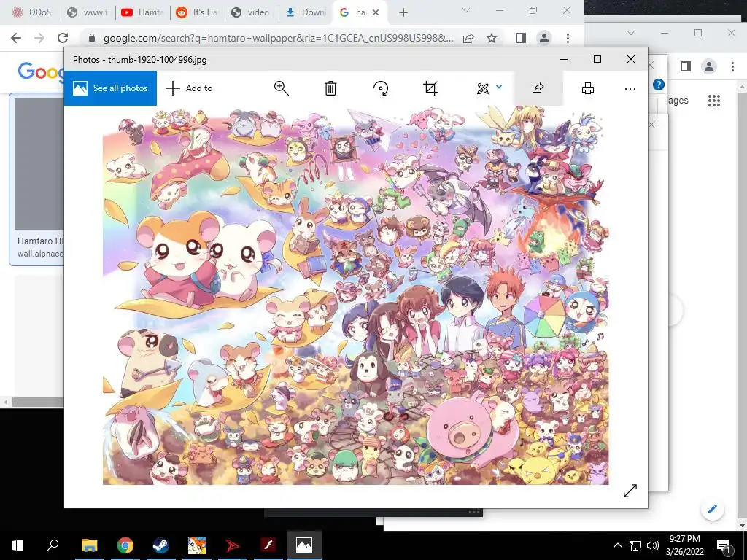The height and width of the screenshot is (560, 747).
Task: Open Windows taskbar search
Action: 53,545
